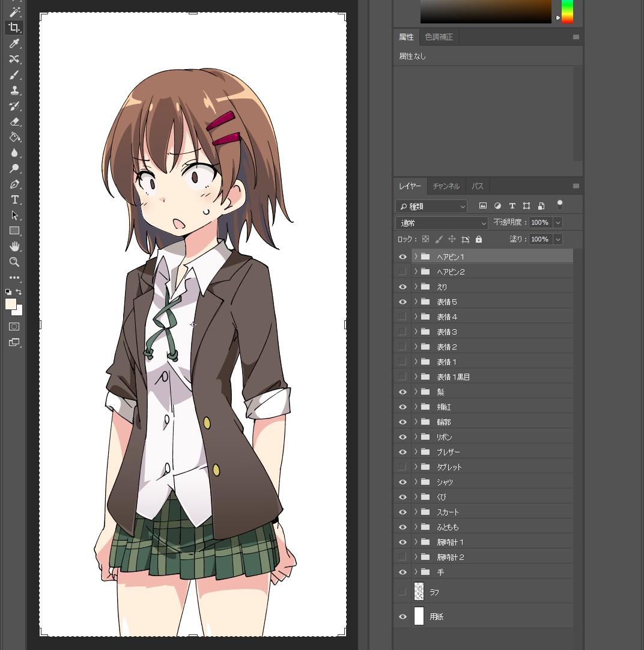644x650 pixels.
Task: Show the ラフ layer
Action: pyautogui.click(x=402, y=592)
